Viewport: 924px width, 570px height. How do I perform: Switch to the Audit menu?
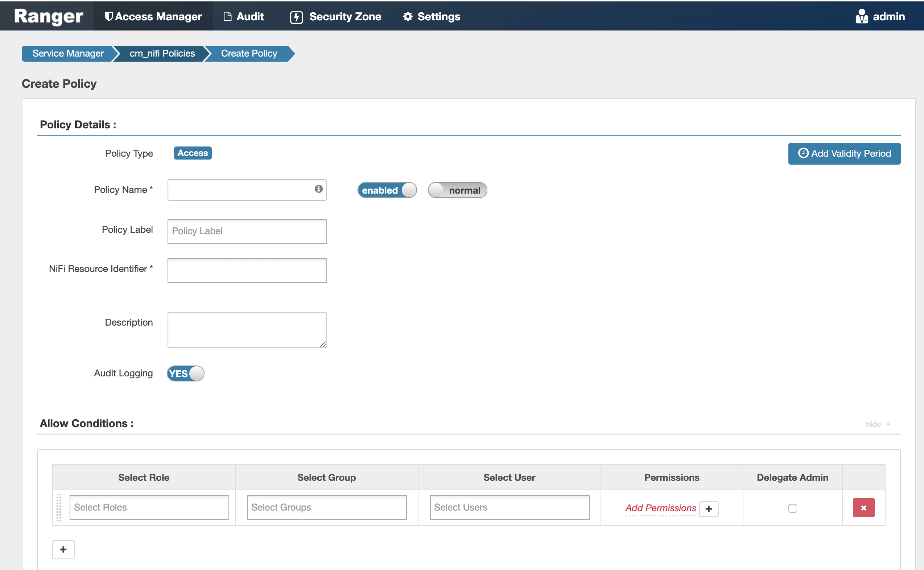244,16
